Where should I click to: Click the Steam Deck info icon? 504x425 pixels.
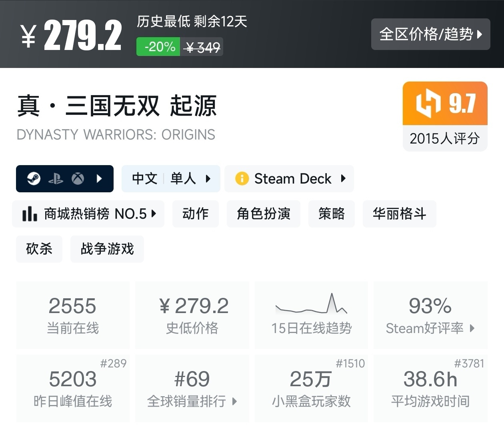pos(242,179)
